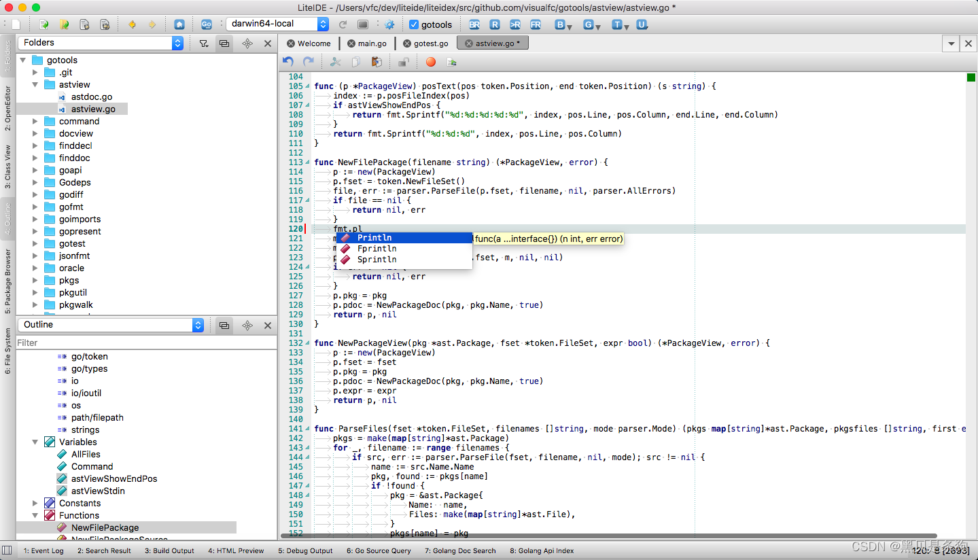Expand the command folder
978x560 pixels.
tap(35, 122)
